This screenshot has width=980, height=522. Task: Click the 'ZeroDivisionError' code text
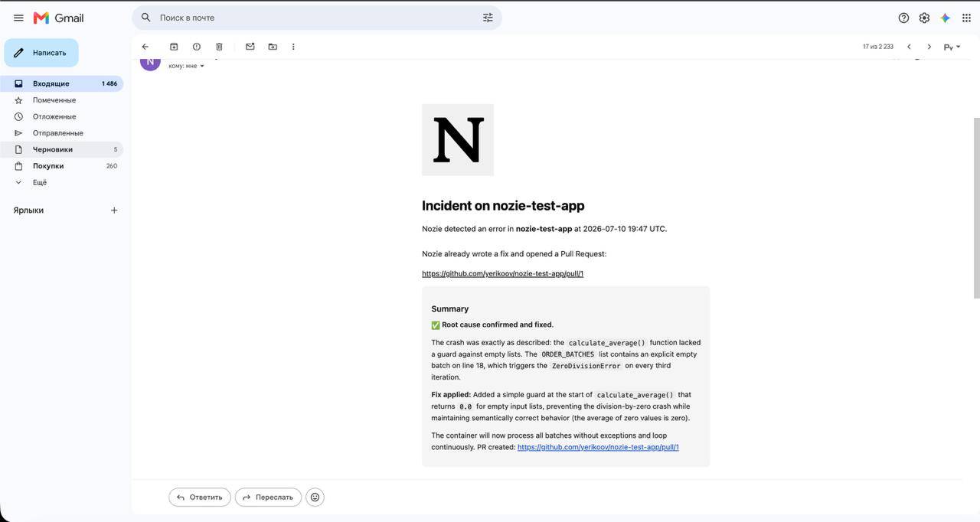(586, 366)
